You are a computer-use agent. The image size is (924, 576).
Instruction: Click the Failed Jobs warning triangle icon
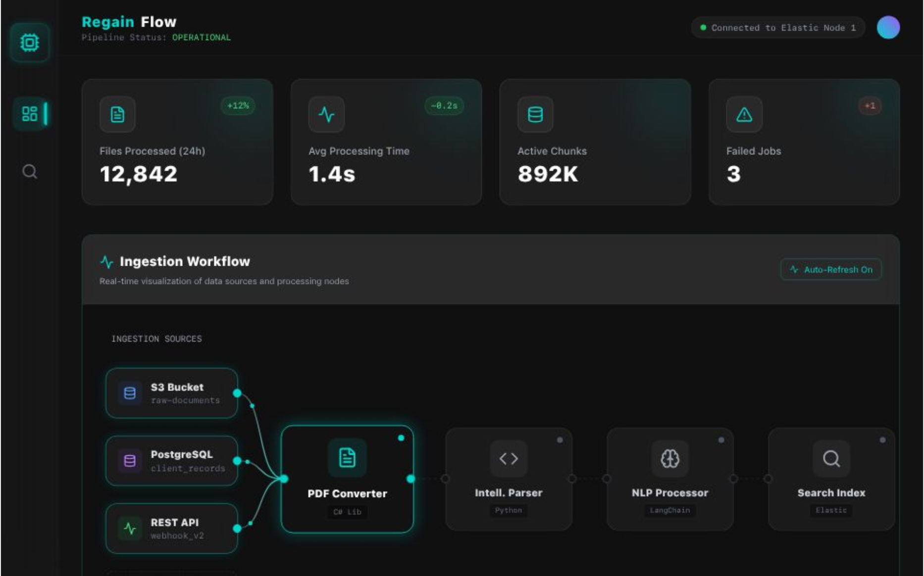pos(744,114)
